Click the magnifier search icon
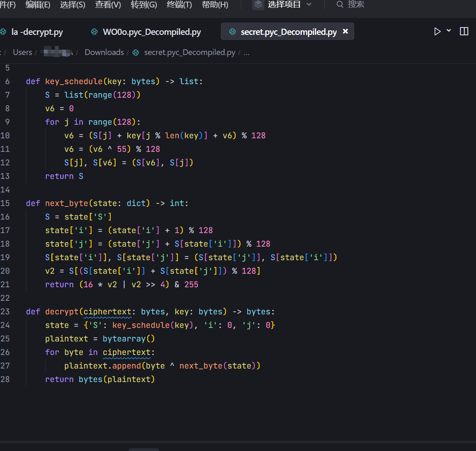 pyautogui.click(x=340, y=5)
